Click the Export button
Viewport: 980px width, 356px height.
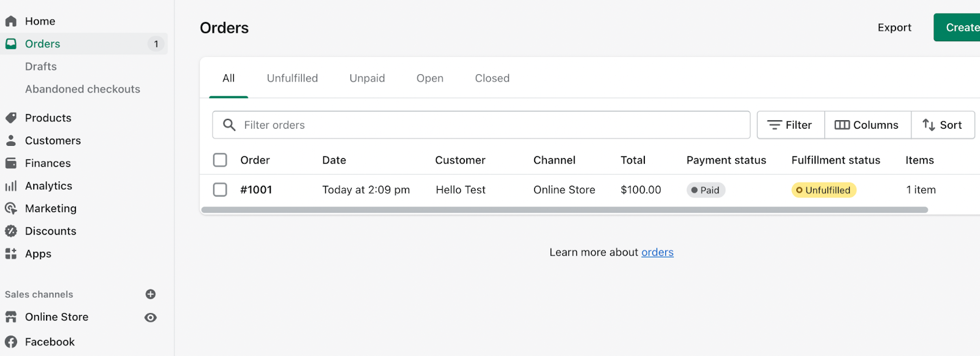[894, 28]
